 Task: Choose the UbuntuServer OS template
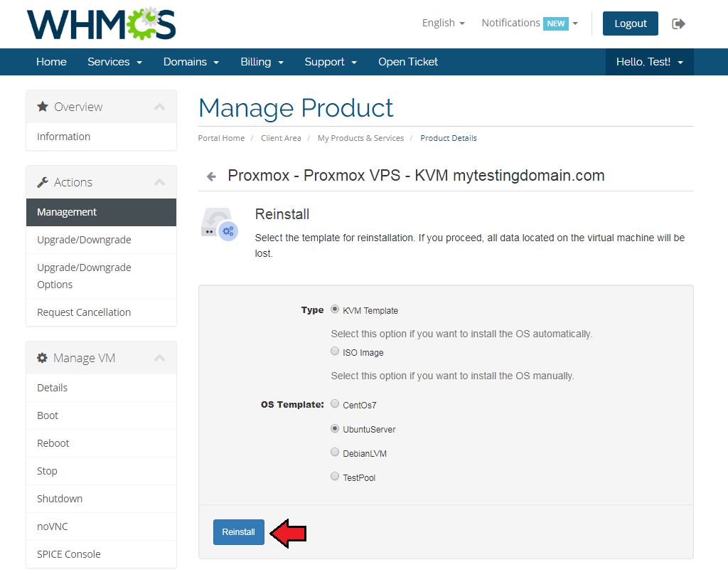click(335, 428)
